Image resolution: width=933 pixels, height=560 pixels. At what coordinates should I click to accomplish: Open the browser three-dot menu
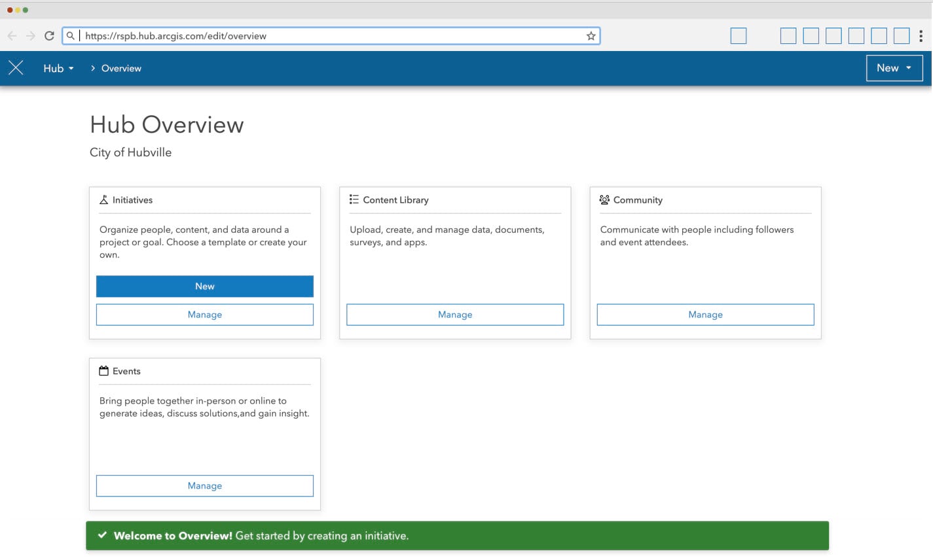pyautogui.click(x=923, y=35)
